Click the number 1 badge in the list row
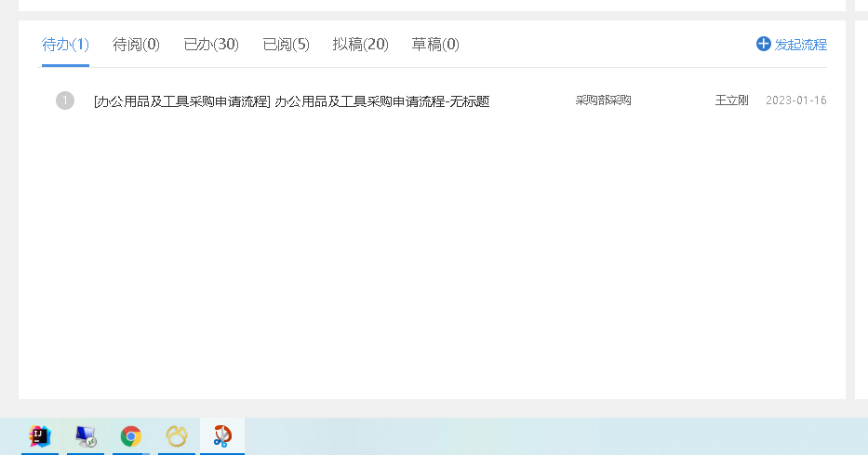The image size is (868, 455). [x=65, y=100]
